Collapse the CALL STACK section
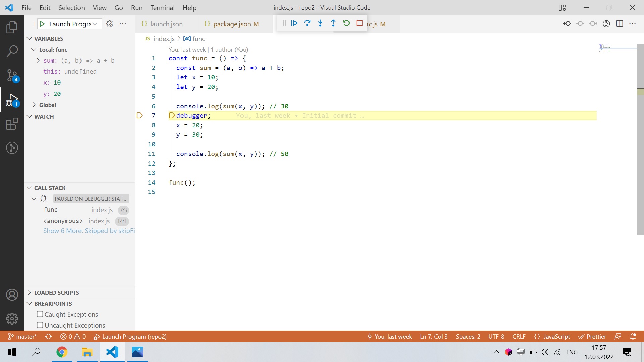This screenshot has width=644, height=362. pyautogui.click(x=29, y=188)
